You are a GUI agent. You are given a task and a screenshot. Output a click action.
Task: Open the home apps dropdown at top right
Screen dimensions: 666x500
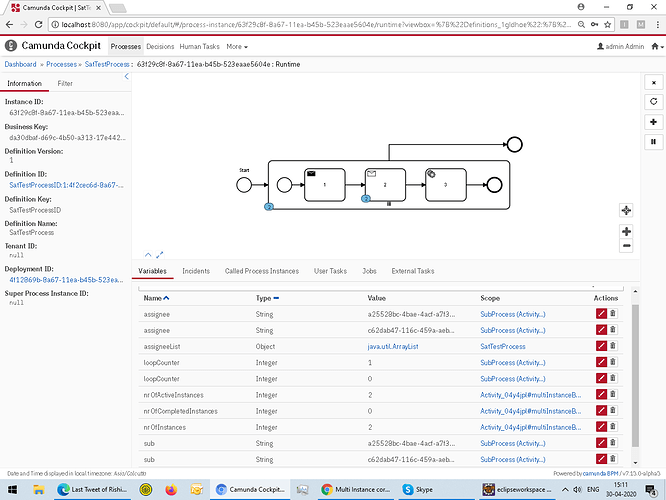(657, 46)
